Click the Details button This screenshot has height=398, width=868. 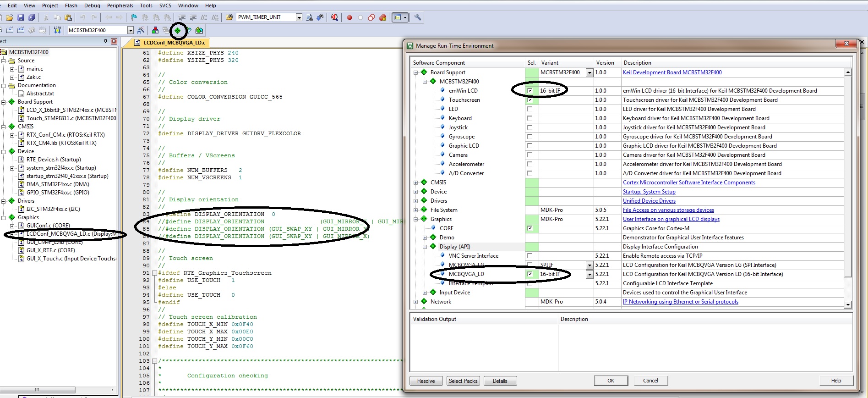coord(500,381)
